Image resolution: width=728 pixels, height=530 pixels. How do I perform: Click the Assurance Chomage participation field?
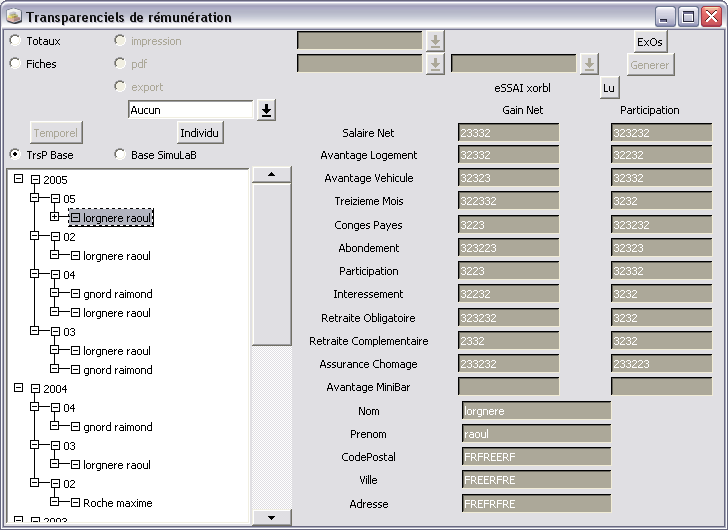pos(661,365)
